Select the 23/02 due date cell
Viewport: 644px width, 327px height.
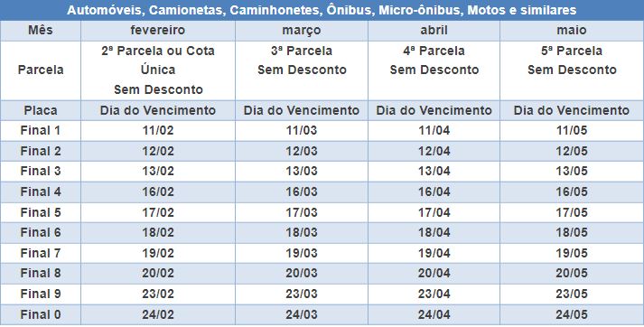coord(158,294)
